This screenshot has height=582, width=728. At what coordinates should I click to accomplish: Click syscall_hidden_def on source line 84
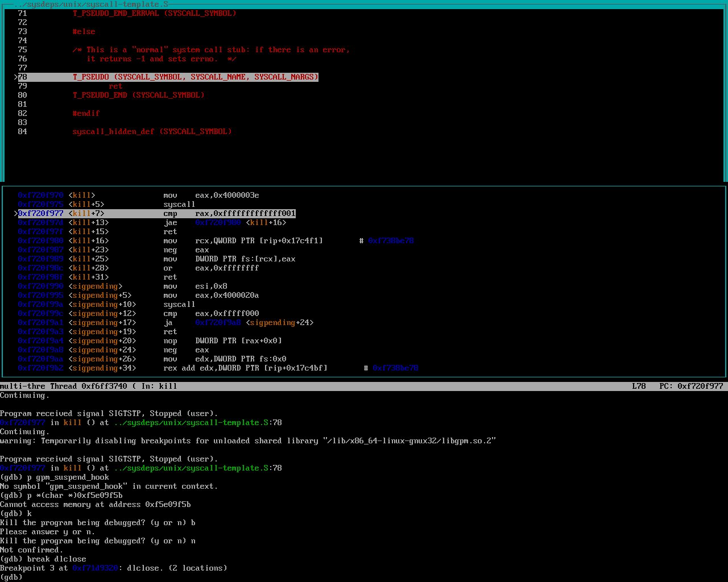[113, 131]
